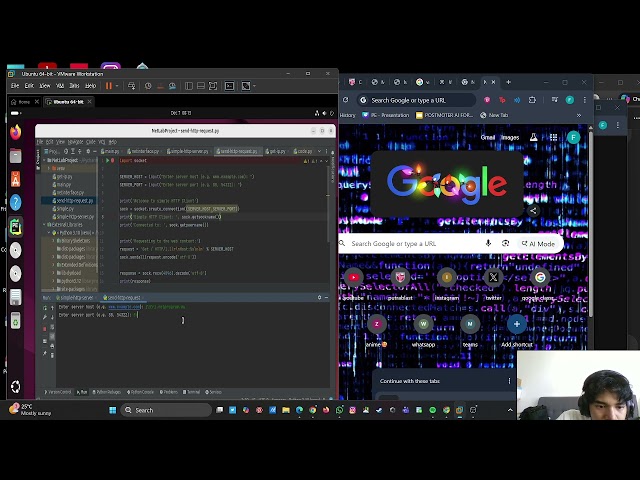The width and height of the screenshot is (640, 480).
Task: Switch to the simple-http-server run tab
Action: 74,298
